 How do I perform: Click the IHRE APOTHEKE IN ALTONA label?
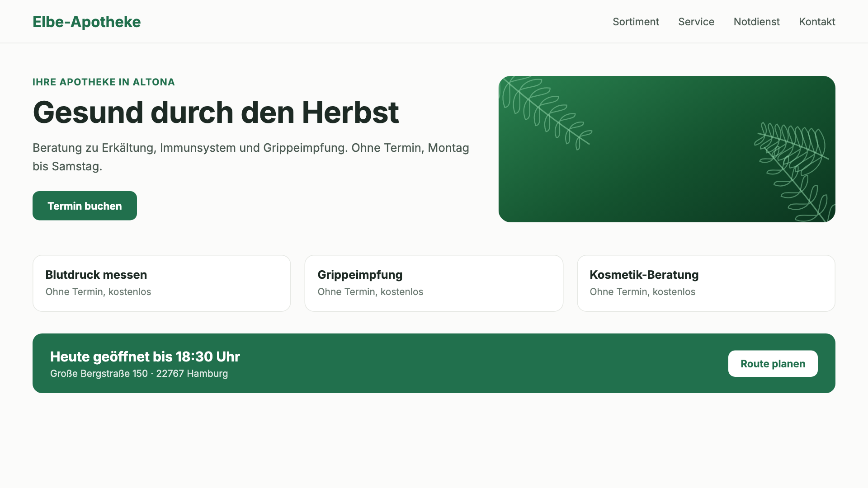(x=104, y=82)
